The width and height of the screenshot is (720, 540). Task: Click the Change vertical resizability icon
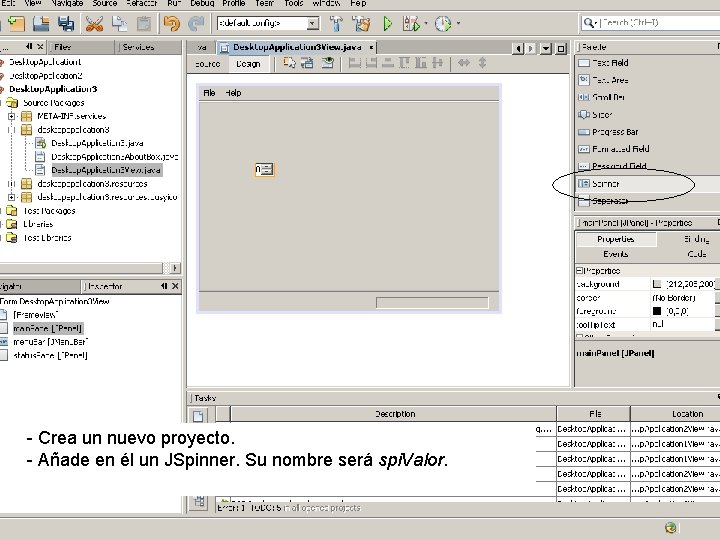coord(482,63)
